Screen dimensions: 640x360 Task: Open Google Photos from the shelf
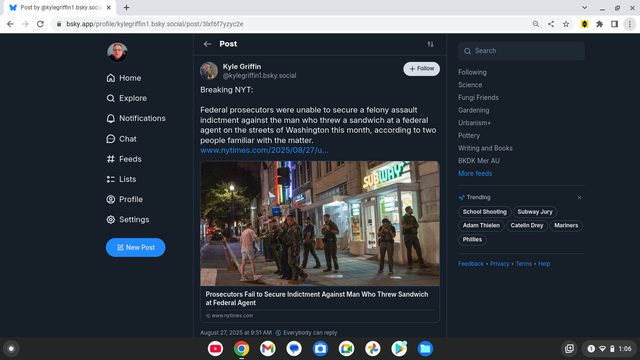372,349
